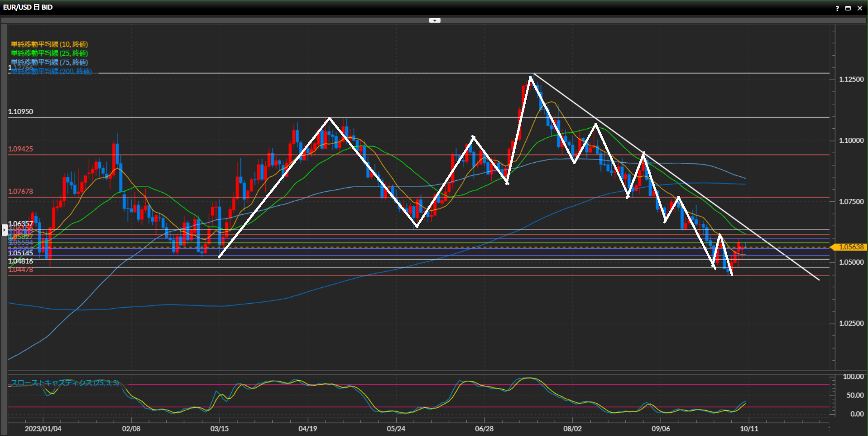The image size is (868, 436).
Task: Select the 単純移動平均線 (10, 終値) indicator label
Action: tap(49, 44)
